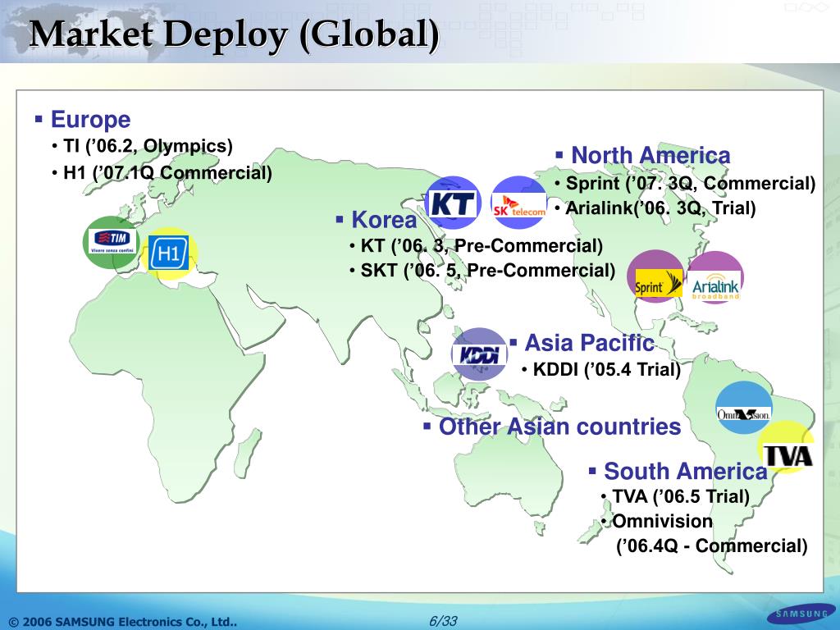The width and height of the screenshot is (840, 630).
Task: Click the 2006 Samsung Electronics copyright text
Action: [123, 622]
